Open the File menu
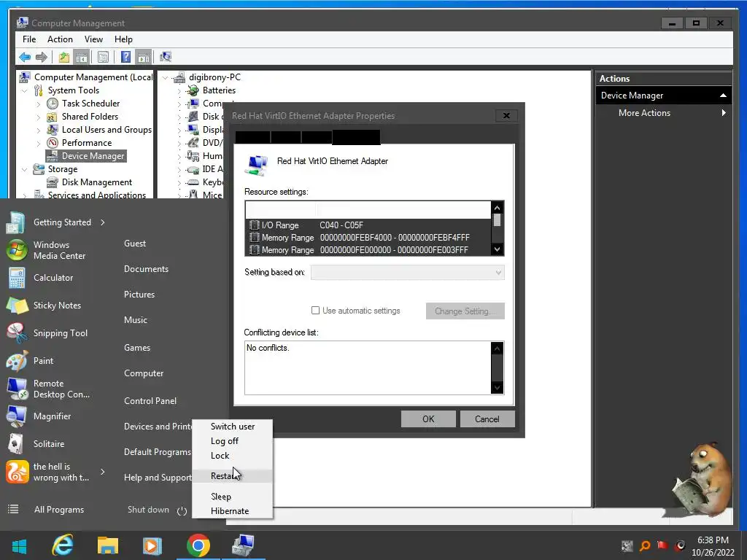The image size is (747, 560). [x=29, y=39]
